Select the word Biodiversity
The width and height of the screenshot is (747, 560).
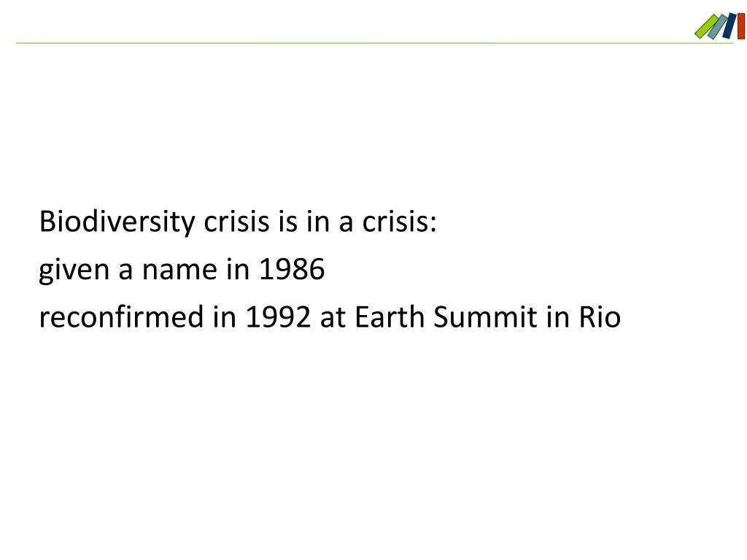click(x=117, y=222)
